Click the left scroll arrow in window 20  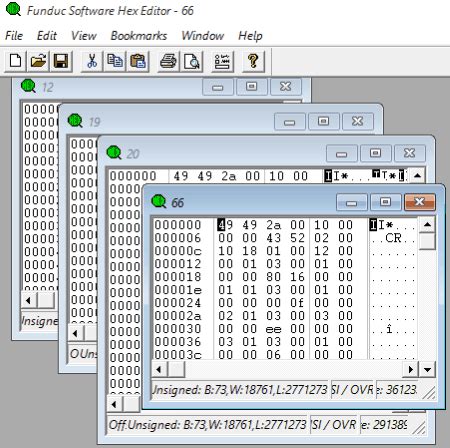(114, 404)
